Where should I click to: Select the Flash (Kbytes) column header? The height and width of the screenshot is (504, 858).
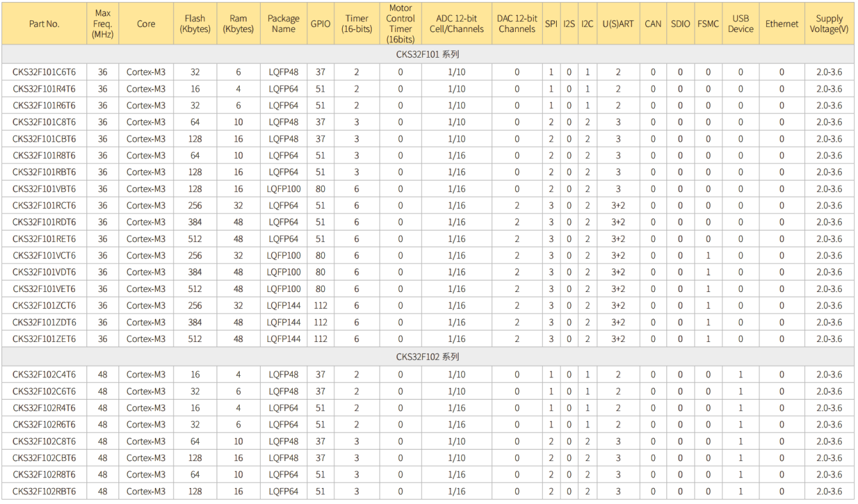click(x=195, y=24)
